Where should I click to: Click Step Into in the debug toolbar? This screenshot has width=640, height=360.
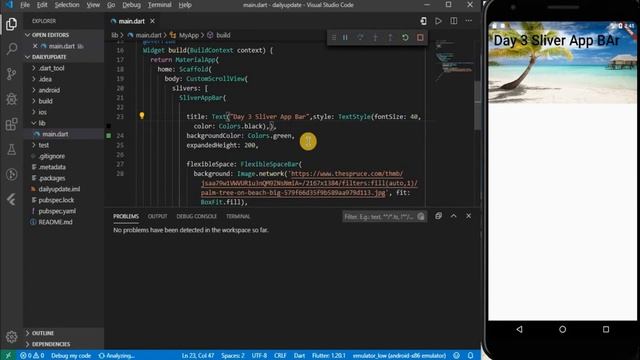pyautogui.click(x=375, y=38)
